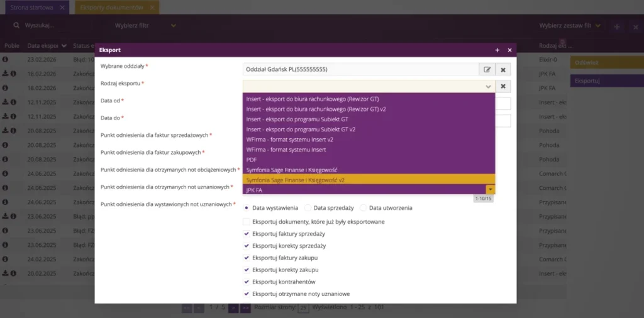
Task: Open the Wybierz filtr dropdown
Action: [146, 25]
